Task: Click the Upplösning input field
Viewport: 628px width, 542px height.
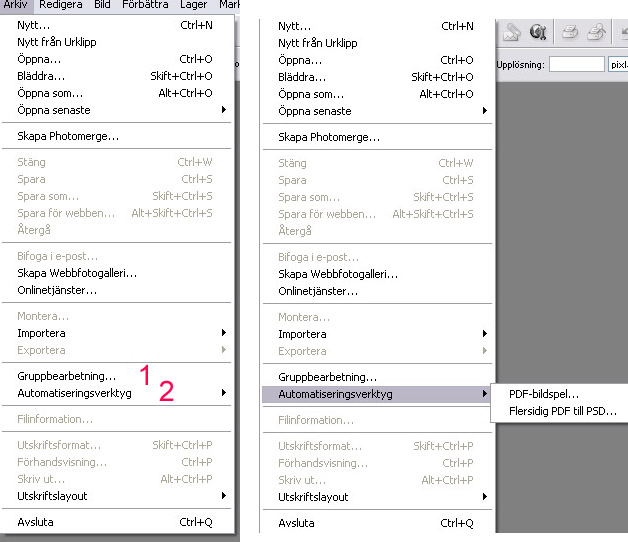Action: (x=576, y=64)
